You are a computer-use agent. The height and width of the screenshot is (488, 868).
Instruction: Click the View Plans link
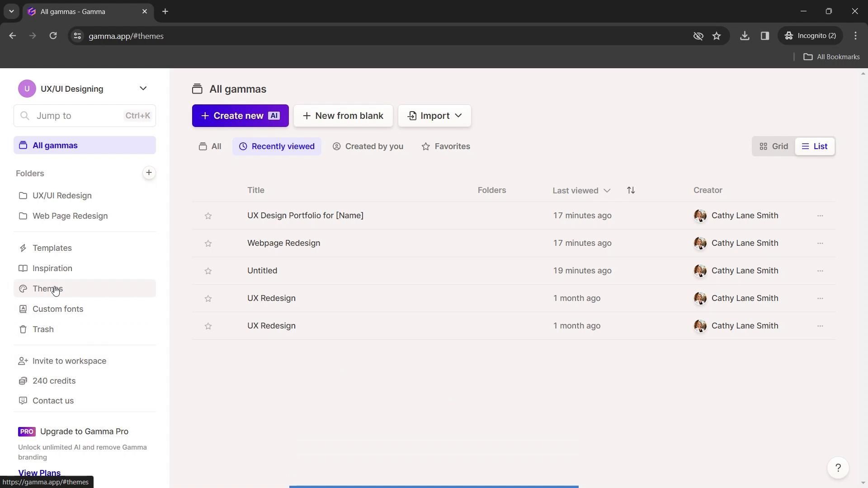pyautogui.click(x=39, y=473)
